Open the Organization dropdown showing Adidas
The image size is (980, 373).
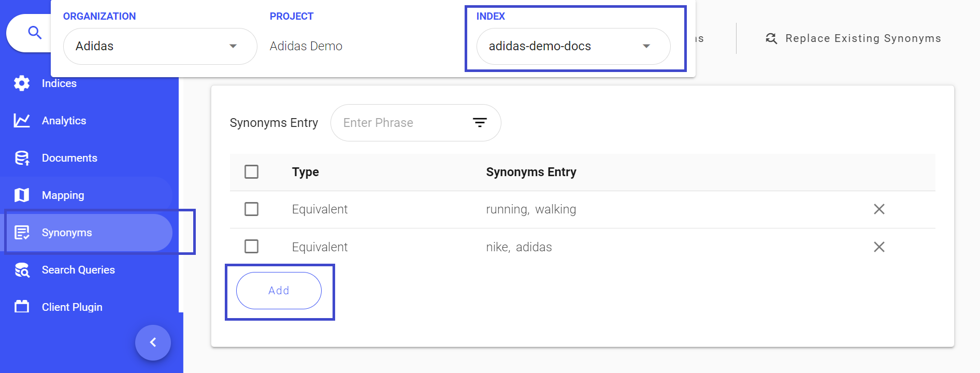point(160,46)
